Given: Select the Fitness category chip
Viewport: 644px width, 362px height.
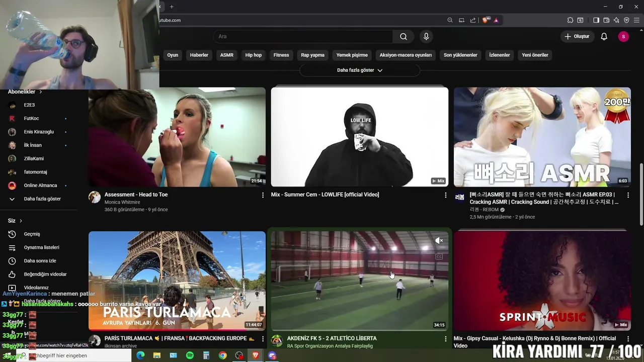Looking at the screenshot, I should [x=281, y=55].
